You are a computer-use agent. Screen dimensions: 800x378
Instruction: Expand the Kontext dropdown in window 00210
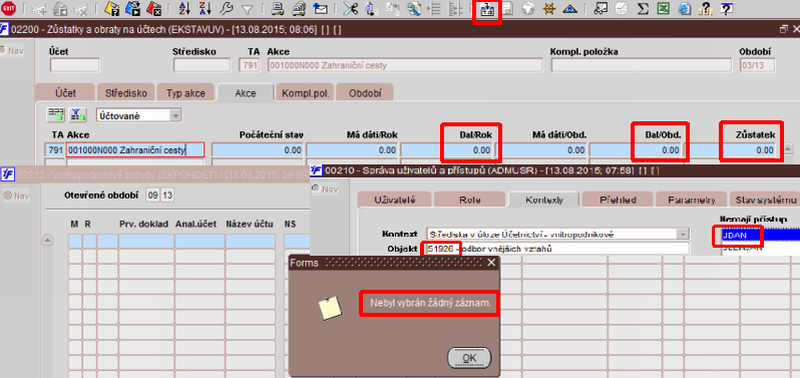(683, 234)
